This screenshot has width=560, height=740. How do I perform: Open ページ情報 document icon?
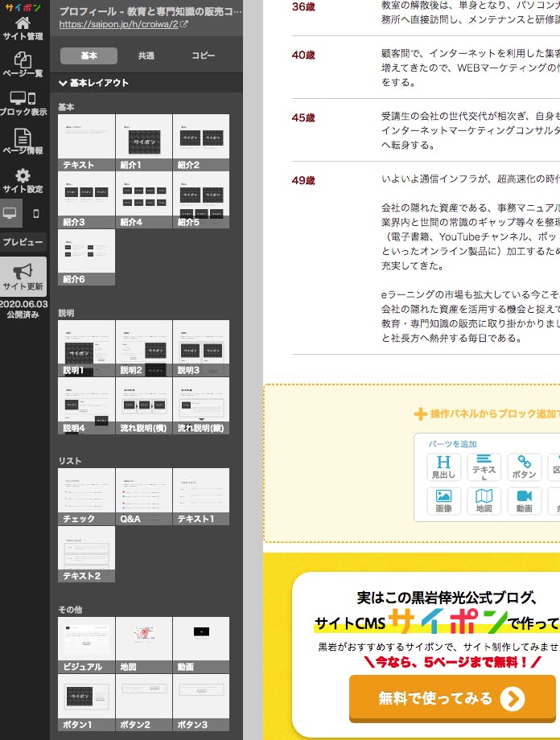[23, 142]
